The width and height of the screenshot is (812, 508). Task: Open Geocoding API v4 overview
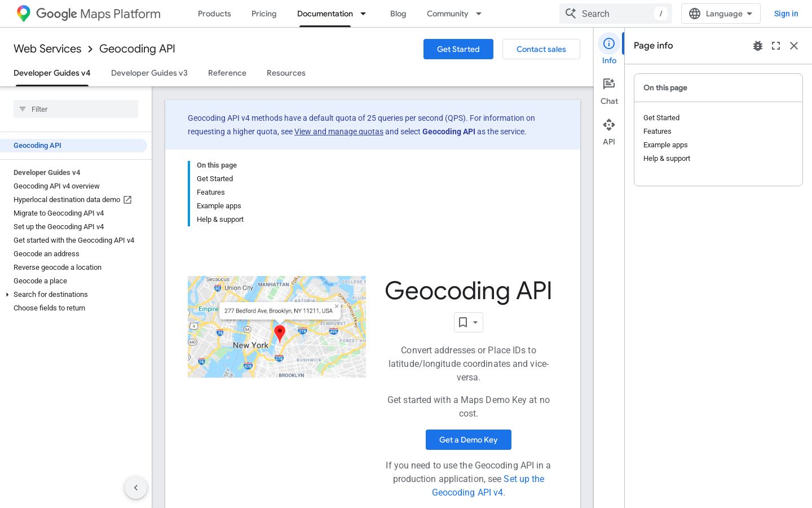(56, 186)
